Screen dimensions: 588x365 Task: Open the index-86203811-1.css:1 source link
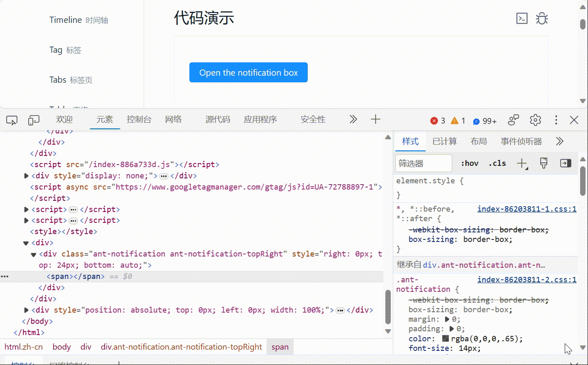(527, 209)
